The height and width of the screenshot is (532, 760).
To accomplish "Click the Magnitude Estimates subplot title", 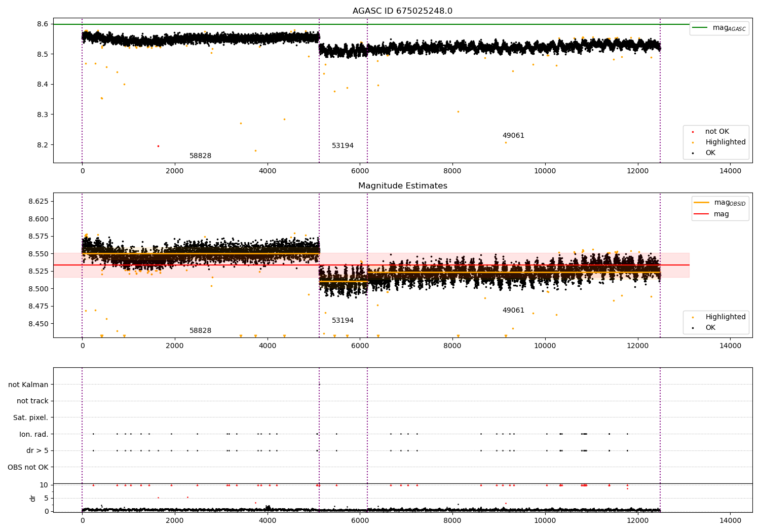I will 402,186.
